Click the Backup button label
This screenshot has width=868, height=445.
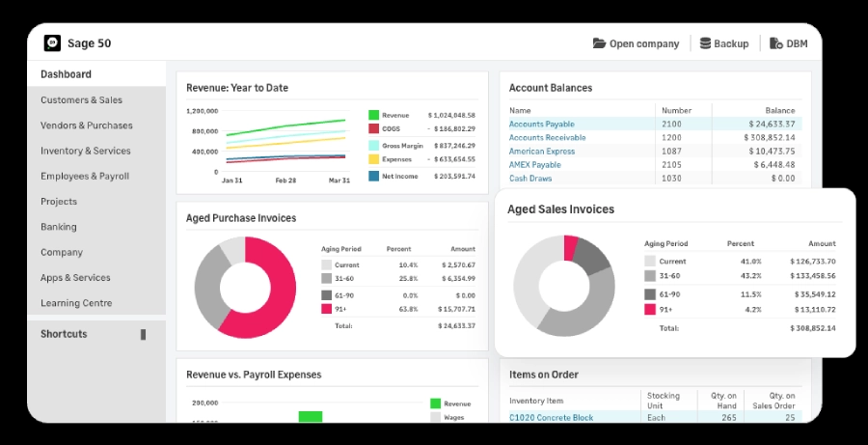731,43
